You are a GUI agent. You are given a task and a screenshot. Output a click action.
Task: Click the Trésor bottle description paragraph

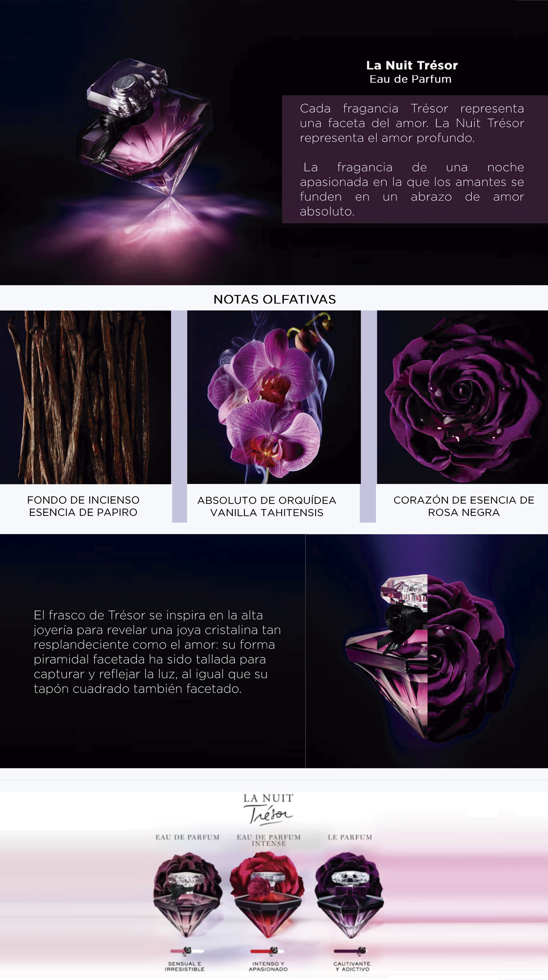pos(157,652)
